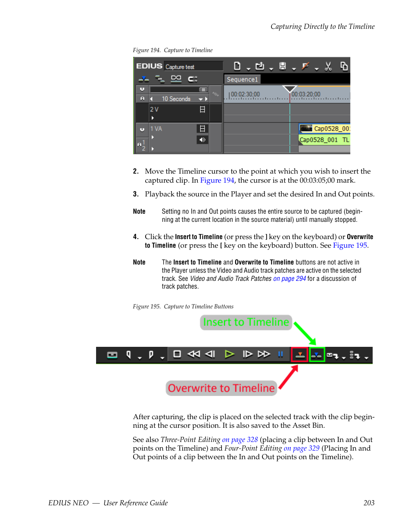411x532 pixels.
Task: Open the Set Out dropdown arrow
Action: (162, 358)
